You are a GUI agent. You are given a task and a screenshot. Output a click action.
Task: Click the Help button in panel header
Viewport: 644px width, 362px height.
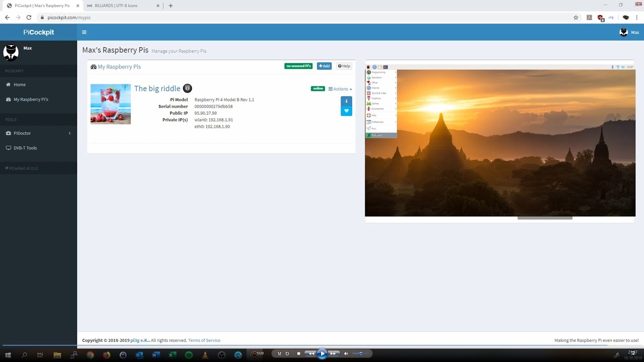(344, 66)
